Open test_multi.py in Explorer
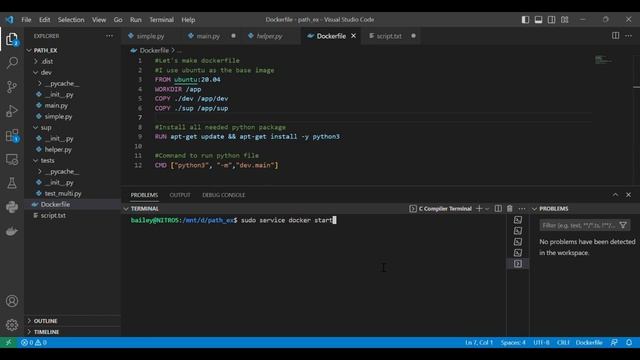 point(63,193)
